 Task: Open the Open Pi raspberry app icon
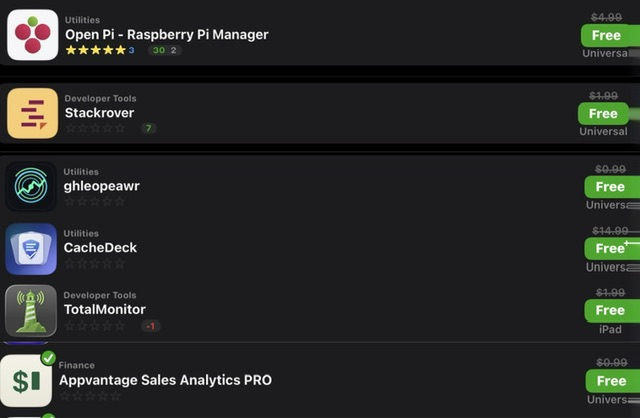33,35
